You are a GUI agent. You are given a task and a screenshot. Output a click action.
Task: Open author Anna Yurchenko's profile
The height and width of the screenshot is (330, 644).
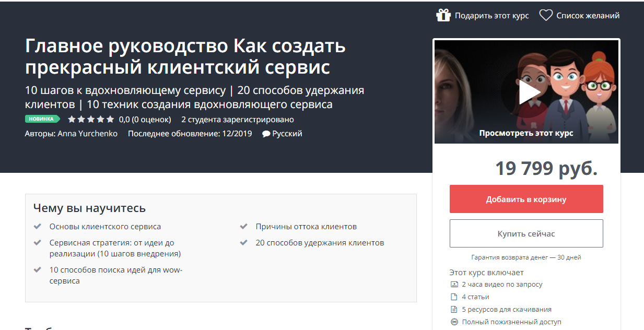(87, 134)
